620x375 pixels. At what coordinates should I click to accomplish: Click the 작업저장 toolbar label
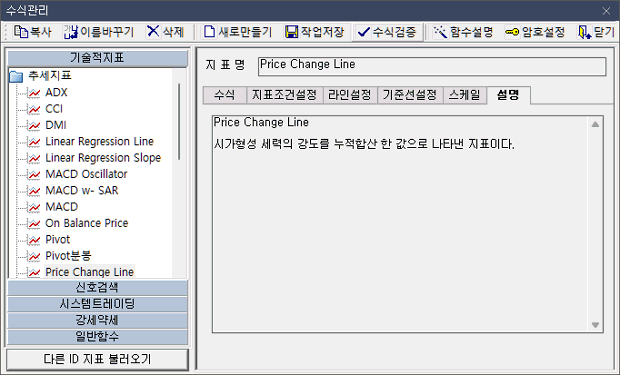[323, 32]
